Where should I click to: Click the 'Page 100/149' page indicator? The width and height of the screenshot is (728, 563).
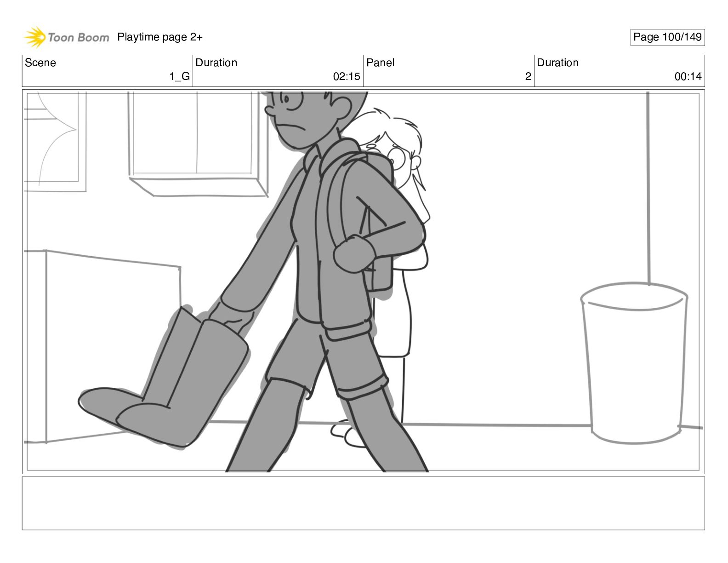(667, 37)
